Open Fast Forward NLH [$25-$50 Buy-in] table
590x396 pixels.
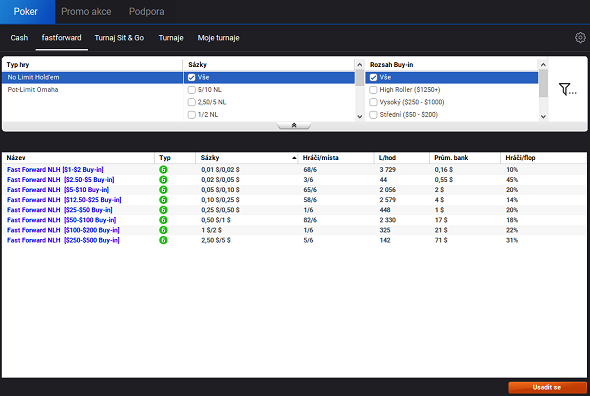pyautogui.click(x=59, y=210)
